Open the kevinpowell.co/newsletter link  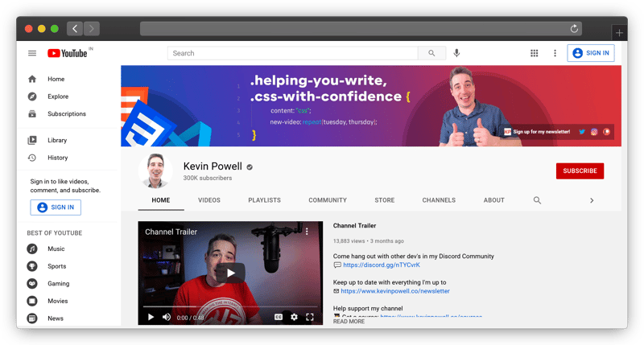[395, 291]
